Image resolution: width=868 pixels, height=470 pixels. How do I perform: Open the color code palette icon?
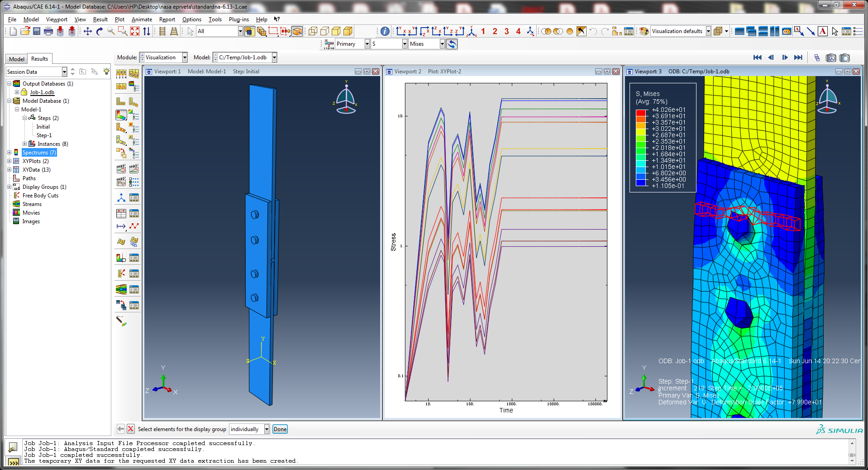644,31
